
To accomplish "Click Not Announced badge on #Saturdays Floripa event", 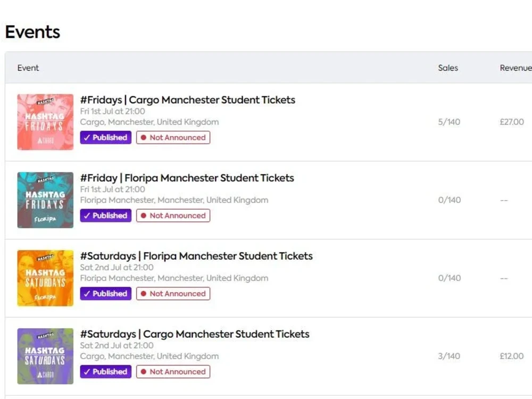I will (173, 294).
